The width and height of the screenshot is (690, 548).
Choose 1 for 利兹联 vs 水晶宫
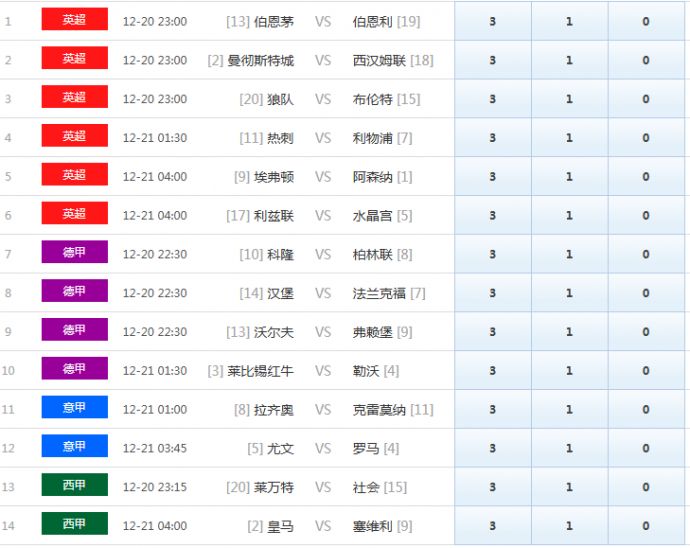pyautogui.click(x=570, y=215)
